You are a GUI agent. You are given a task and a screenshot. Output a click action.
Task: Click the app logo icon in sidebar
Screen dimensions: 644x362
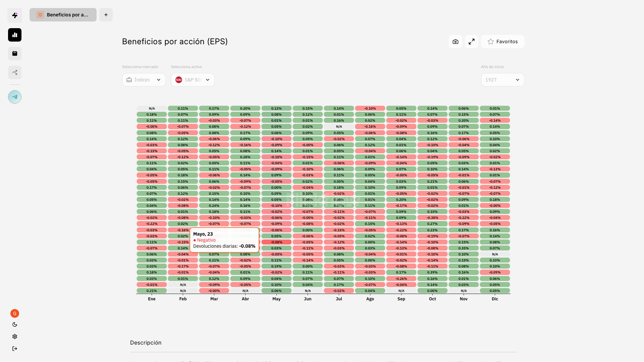click(x=15, y=15)
